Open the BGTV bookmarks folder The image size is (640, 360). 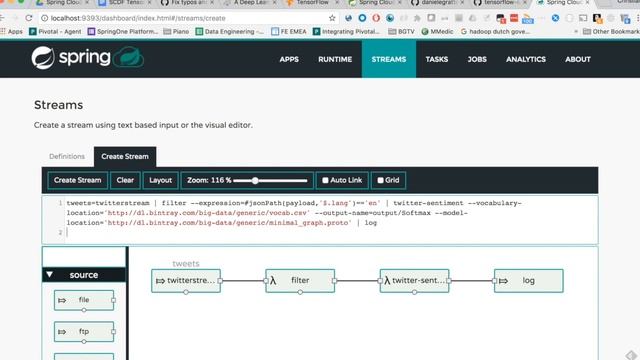click(401, 31)
